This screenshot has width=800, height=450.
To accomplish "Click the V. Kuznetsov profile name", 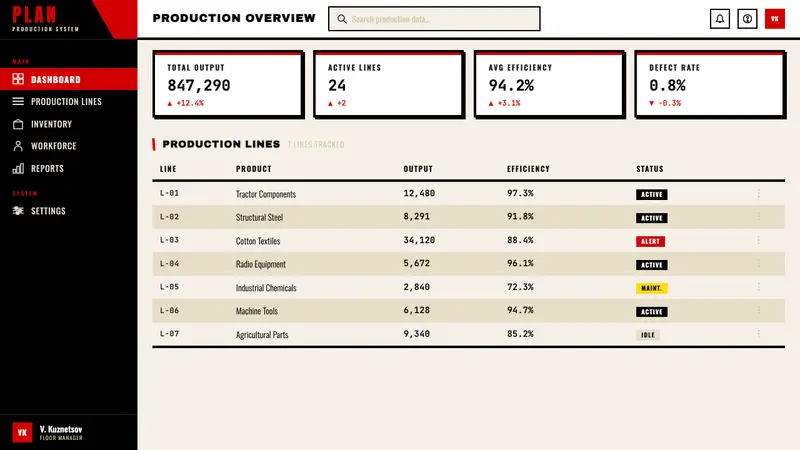I will (x=61, y=429).
